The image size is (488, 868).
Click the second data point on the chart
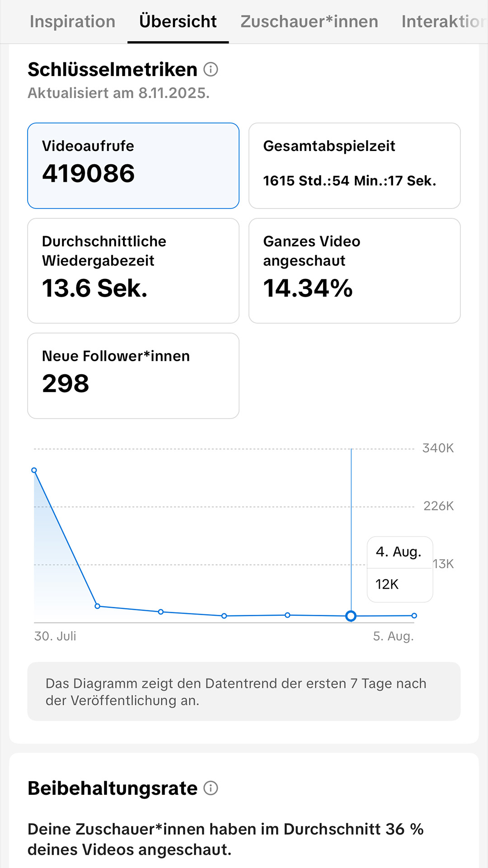tap(97, 606)
